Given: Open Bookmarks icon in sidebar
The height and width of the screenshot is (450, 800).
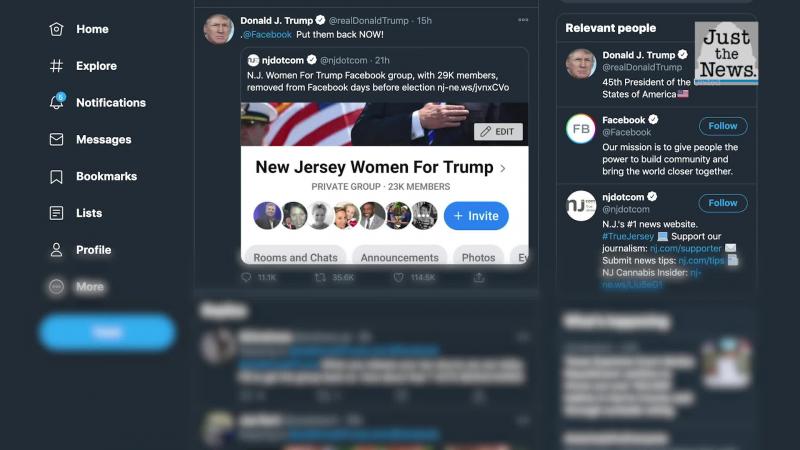Looking at the screenshot, I should tap(56, 177).
